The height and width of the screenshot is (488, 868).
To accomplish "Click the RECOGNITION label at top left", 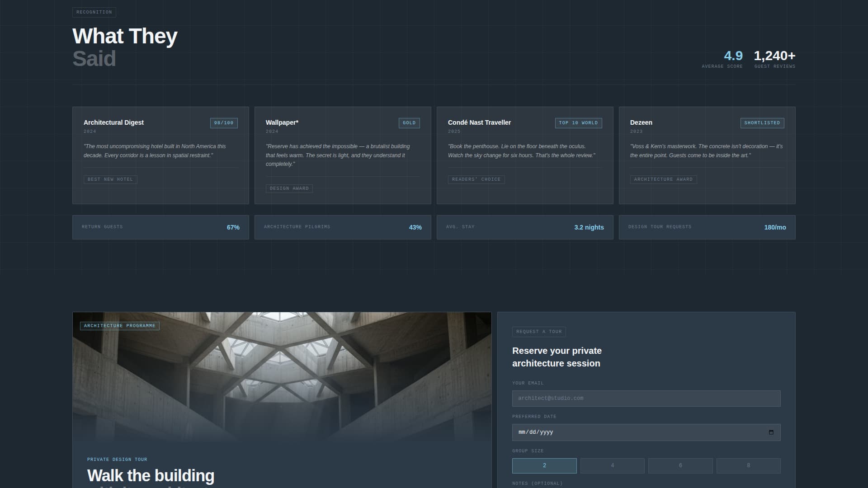I will [x=94, y=12].
